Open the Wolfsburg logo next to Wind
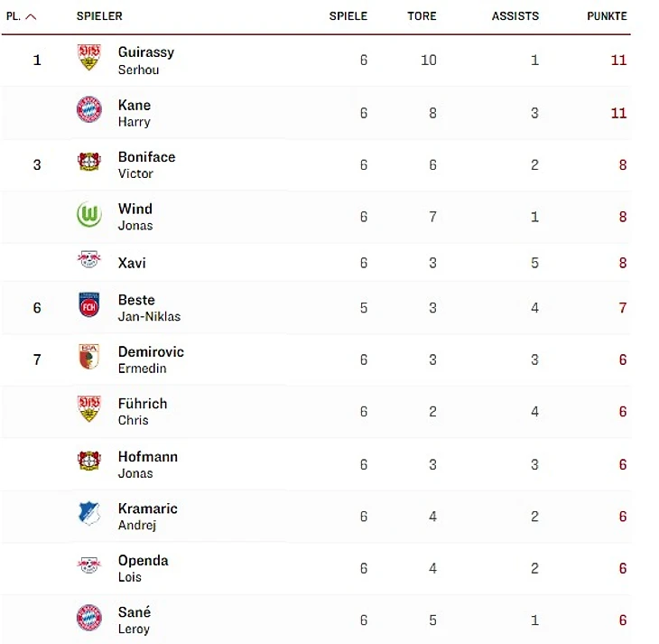Image resolution: width=659 pixels, height=644 pixels. 88,215
